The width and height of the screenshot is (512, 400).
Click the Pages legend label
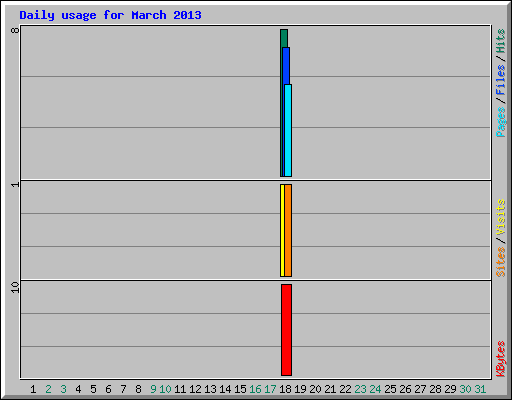[500, 122]
